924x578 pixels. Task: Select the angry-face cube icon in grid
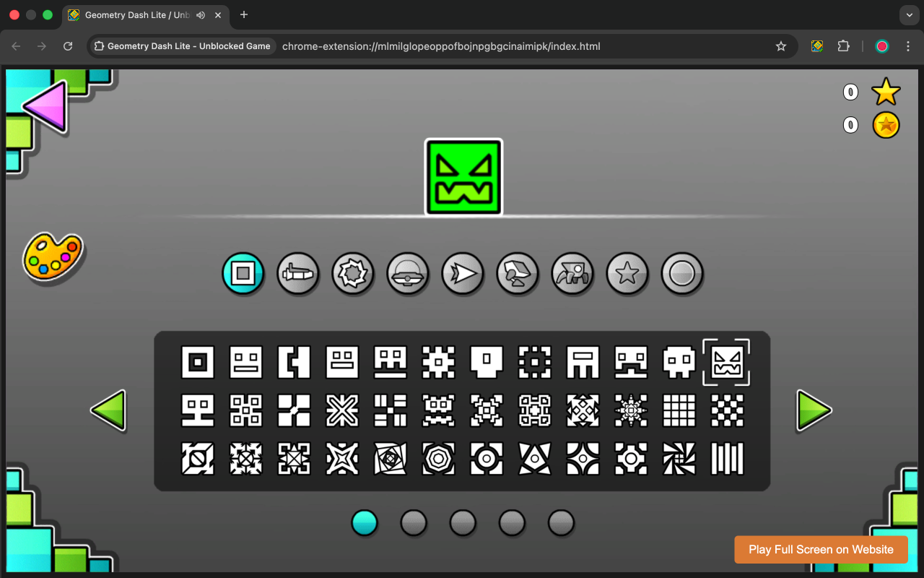pyautogui.click(x=727, y=362)
